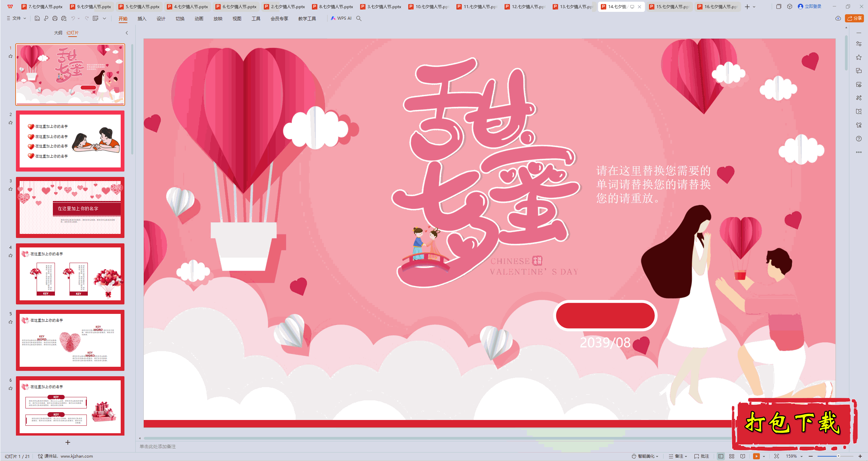Click the search magnifier icon
The image size is (868, 461).
point(359,18)
